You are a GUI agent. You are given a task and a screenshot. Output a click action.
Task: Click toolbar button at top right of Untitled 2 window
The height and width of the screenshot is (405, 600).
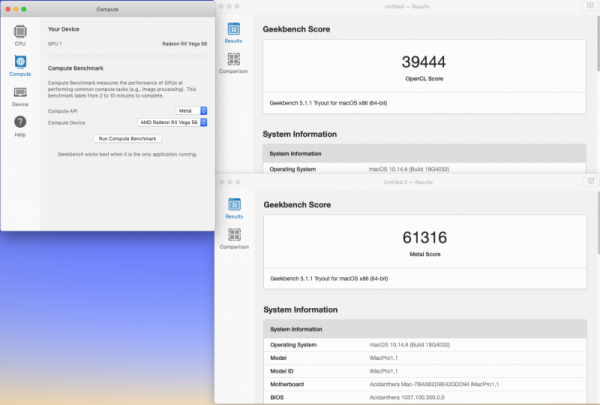(x=591, y=181)
